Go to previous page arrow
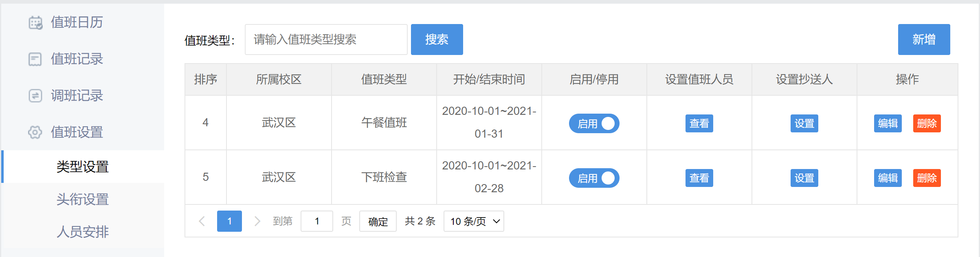 pos(202,221)
